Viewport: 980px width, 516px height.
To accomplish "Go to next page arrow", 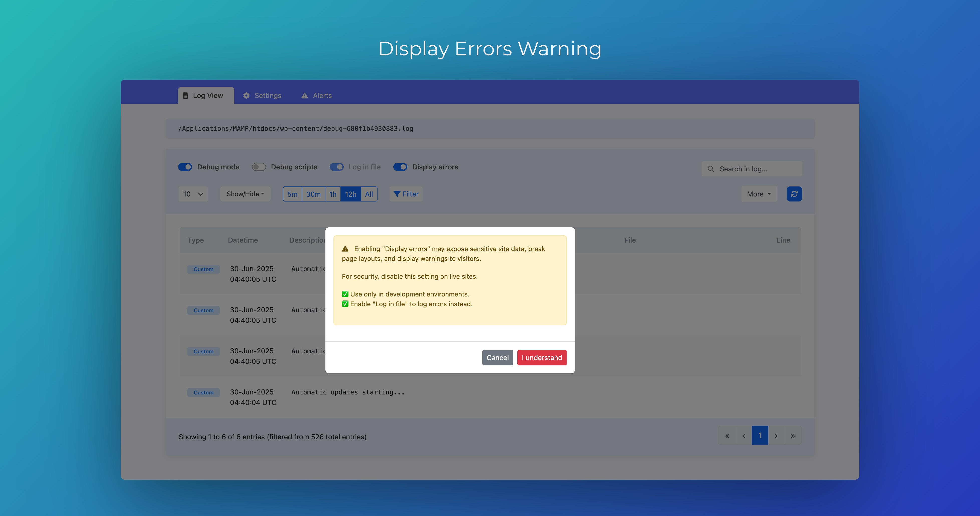I will coord(776,435).
